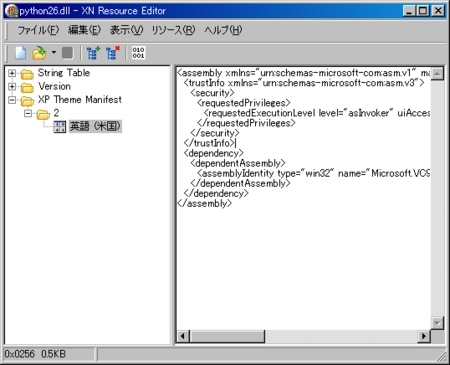Select the String Table folder
The height and width of the screenshot is (365, 450).
(x=64, y=73)
